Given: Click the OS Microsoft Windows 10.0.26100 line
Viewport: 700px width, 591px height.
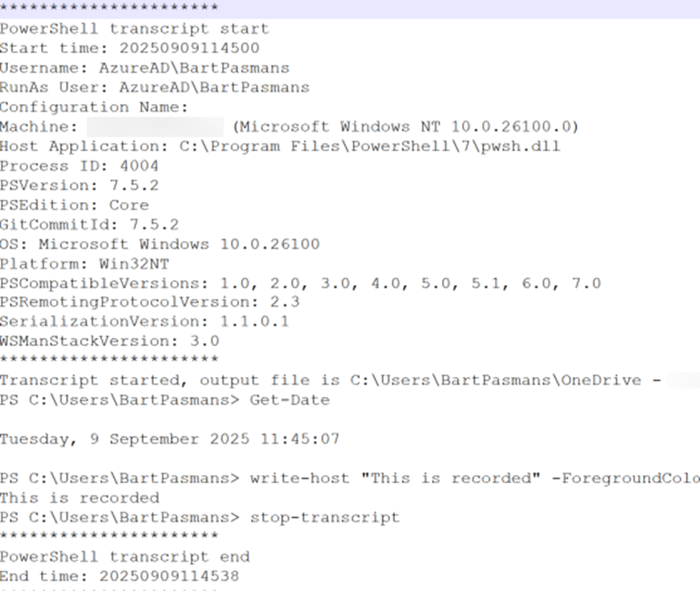Looking at the screenshot, I should point(160,244).
